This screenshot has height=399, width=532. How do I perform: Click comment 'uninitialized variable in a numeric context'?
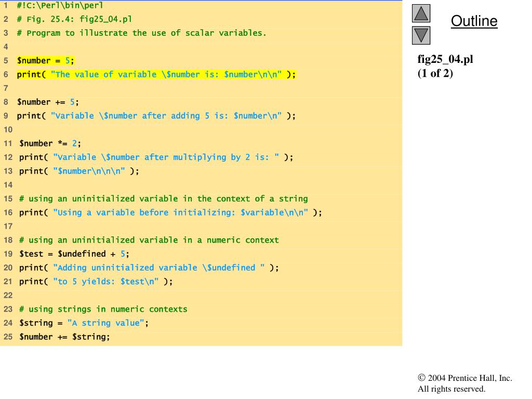click(149, 240)
